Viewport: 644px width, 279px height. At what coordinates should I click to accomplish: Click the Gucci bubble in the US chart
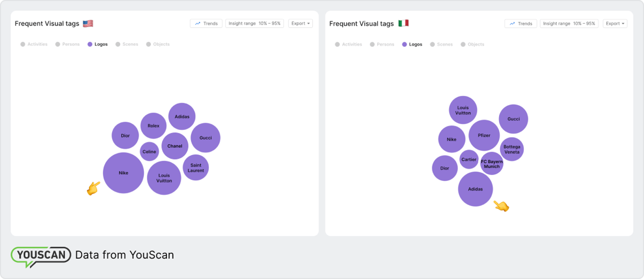click(x=205, y=137)
